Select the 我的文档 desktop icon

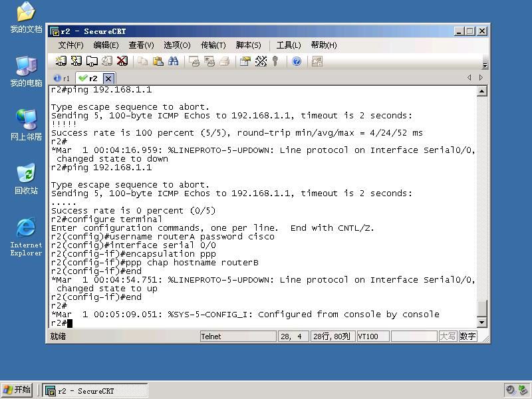pyautogui.click(x=26, y=17)
